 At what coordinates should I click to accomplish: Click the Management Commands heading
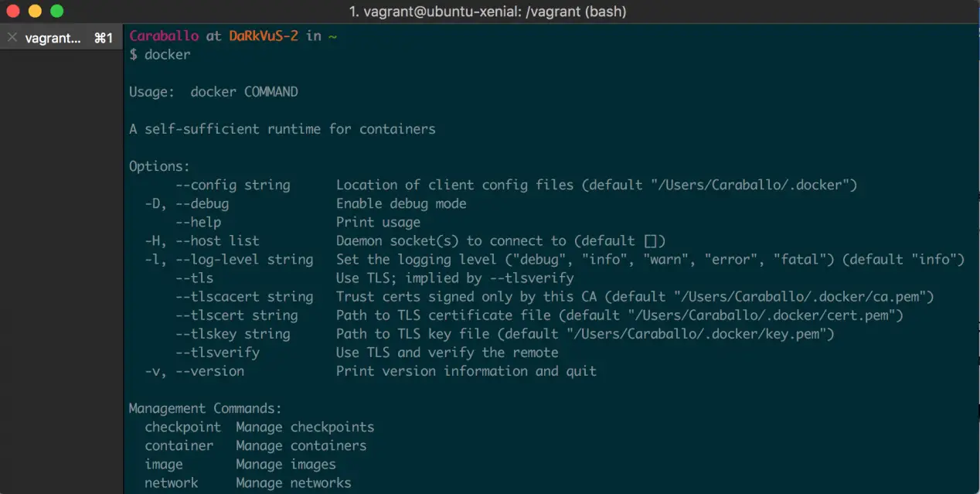click(206, 408)
